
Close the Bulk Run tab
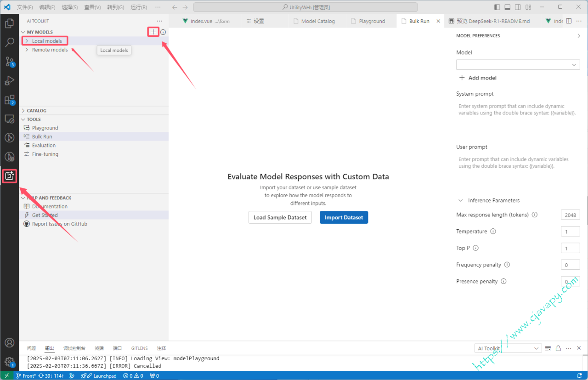coord(438,21)
